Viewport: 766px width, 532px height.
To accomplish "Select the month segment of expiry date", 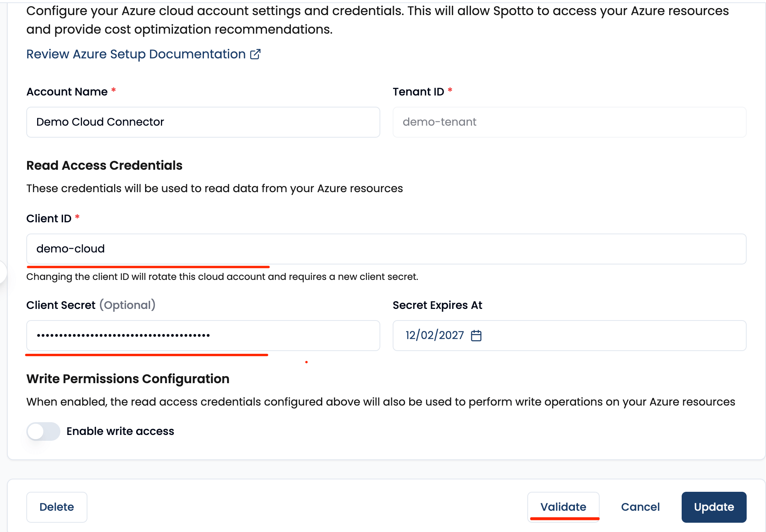I will coord(410,335).
